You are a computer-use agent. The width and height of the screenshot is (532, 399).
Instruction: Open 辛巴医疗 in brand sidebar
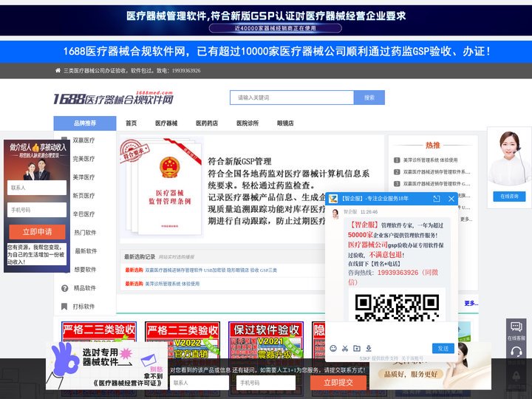(83, 214)
